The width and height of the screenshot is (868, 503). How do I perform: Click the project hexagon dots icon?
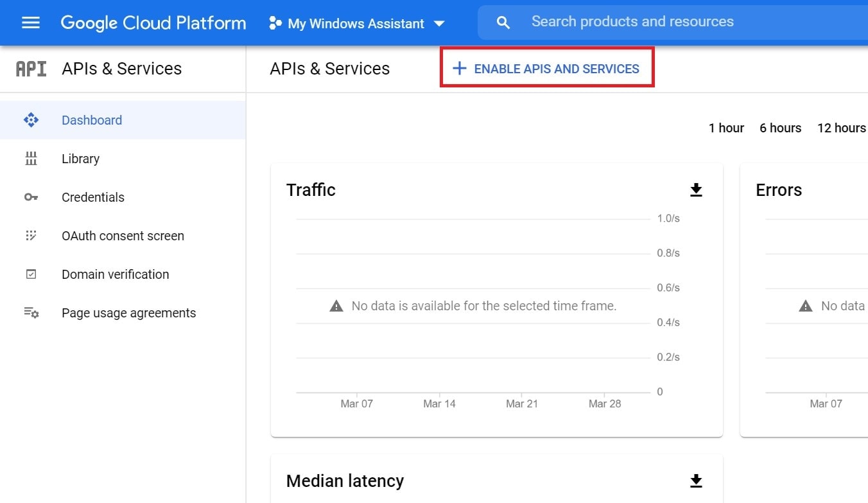click(275, 23)
